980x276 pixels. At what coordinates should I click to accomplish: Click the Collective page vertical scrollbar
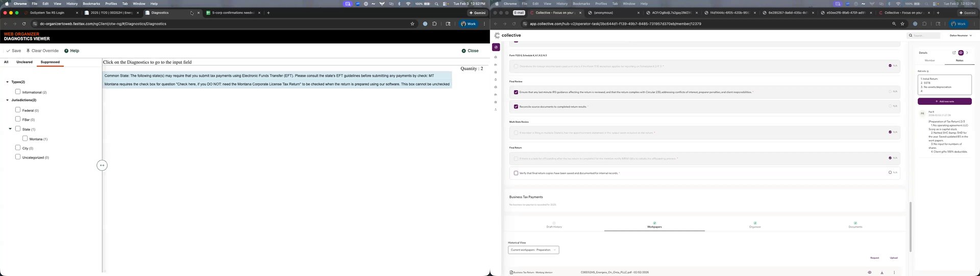click(910, 226)
